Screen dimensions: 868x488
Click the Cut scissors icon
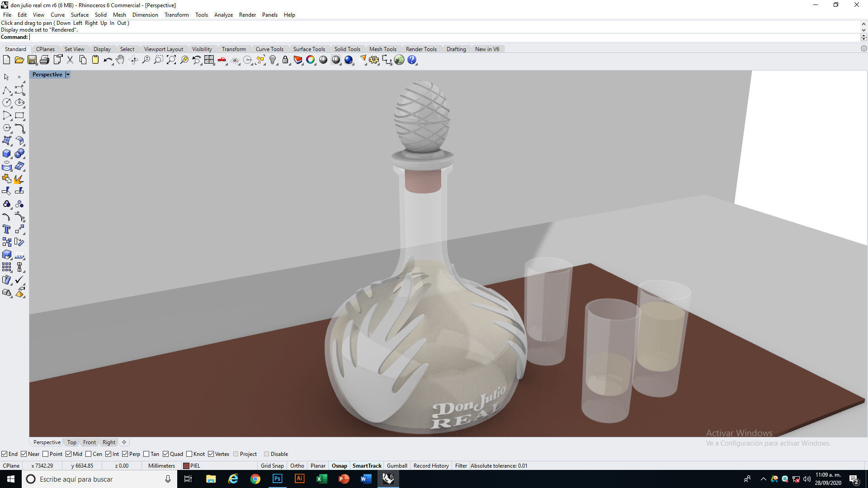click(70, 60)
